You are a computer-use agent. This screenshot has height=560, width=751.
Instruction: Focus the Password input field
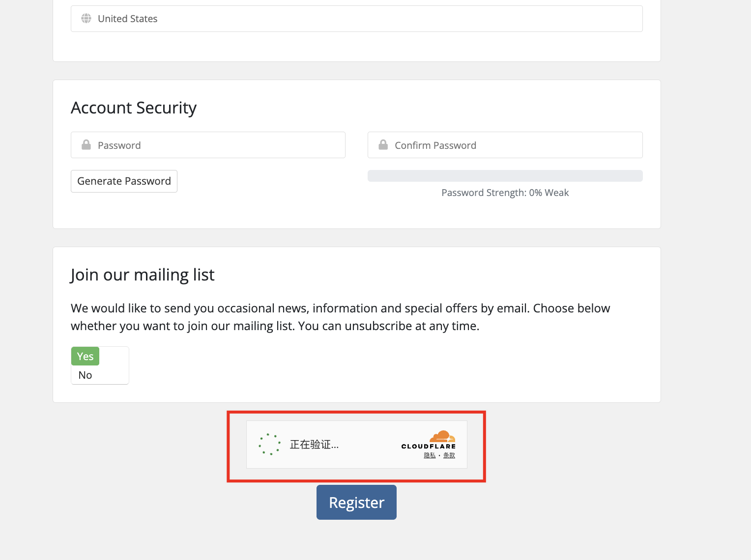pos(216,145)
